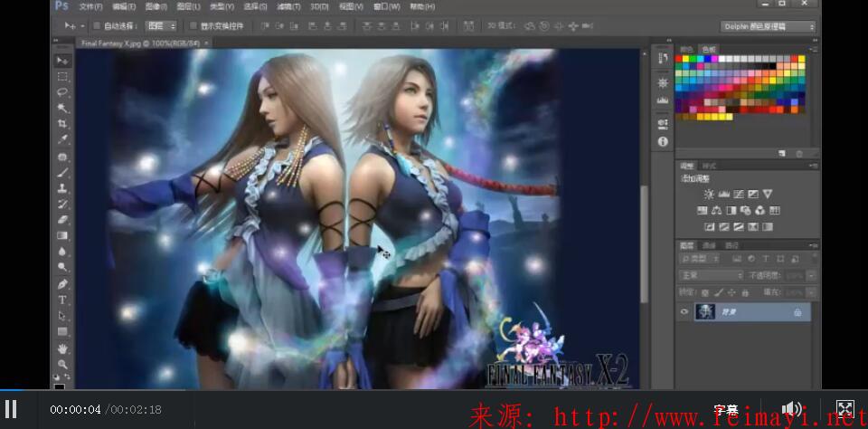Create new swatch icon
The width and height of the screenshot is (868, 429).
point(781,153)
